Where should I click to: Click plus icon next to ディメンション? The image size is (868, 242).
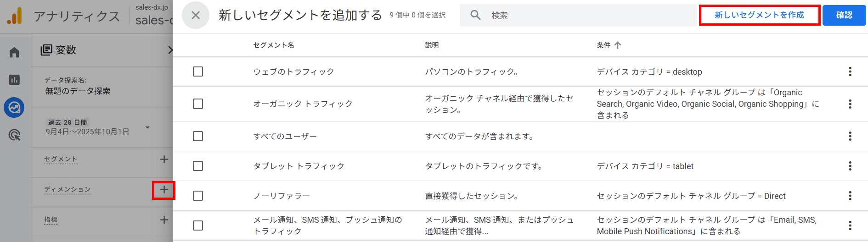pyautogui.click(x=164, y=190)
